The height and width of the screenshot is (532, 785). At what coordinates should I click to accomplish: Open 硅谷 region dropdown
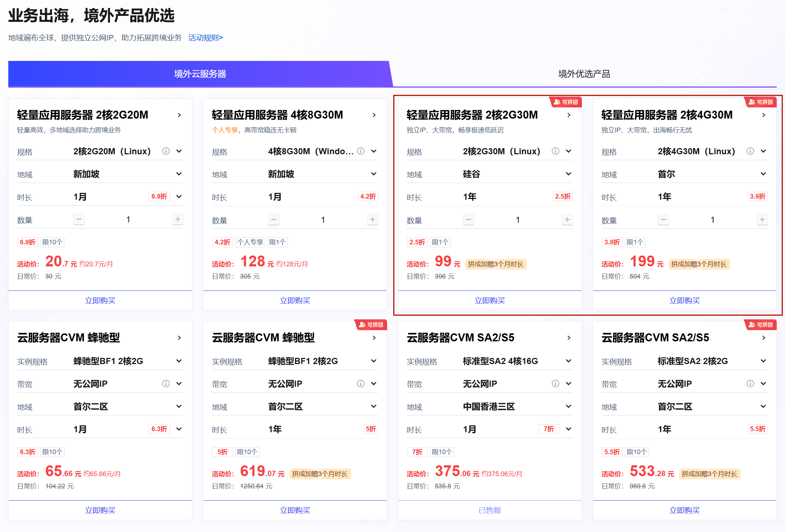click(569, 174)
